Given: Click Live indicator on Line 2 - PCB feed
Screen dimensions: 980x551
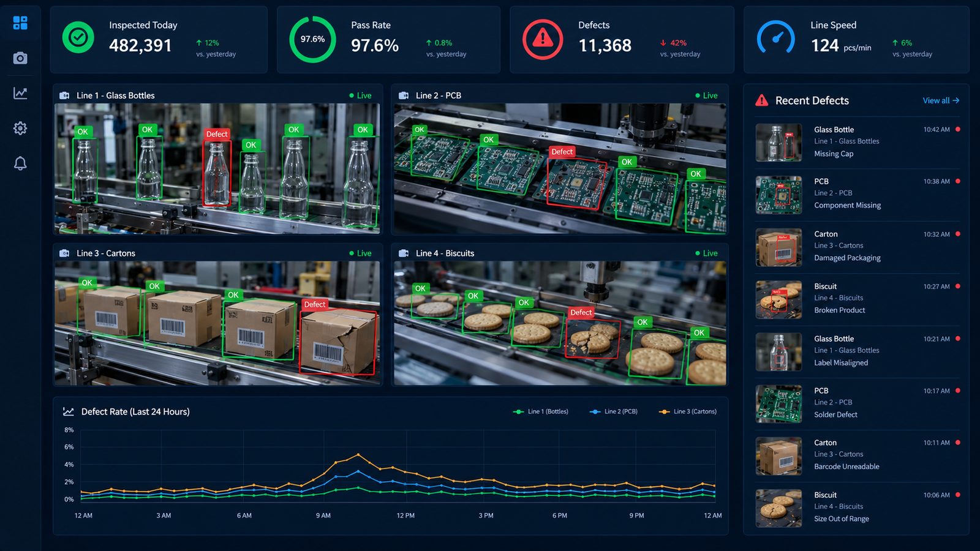Looking at the screenshot, I should click(x=706, y=96).
